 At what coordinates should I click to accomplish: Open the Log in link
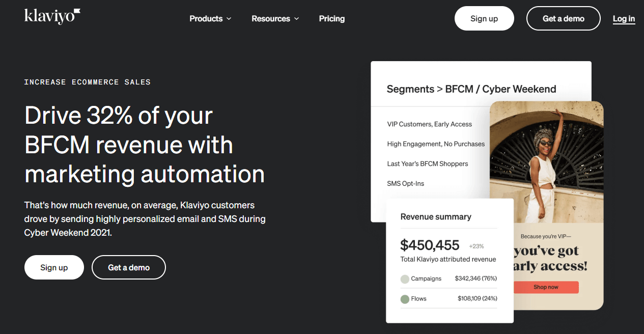pyautogui.click(x=623, y=18)
